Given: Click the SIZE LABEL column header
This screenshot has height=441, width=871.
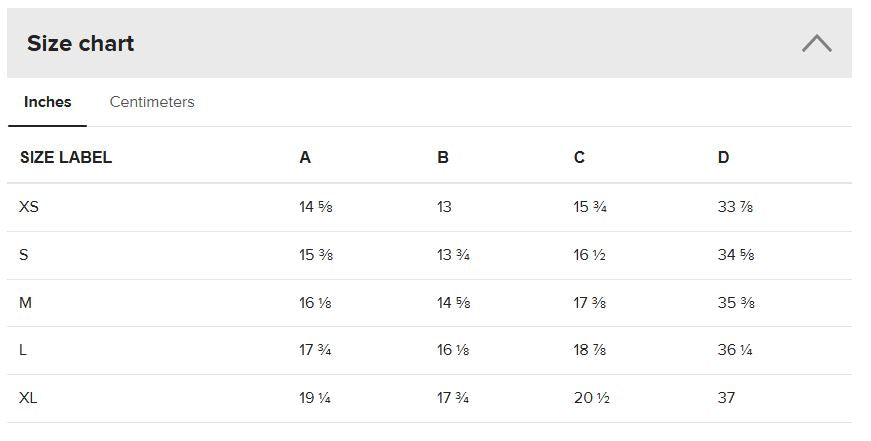Looking at the screenshot, I should (x=66, y=157).
